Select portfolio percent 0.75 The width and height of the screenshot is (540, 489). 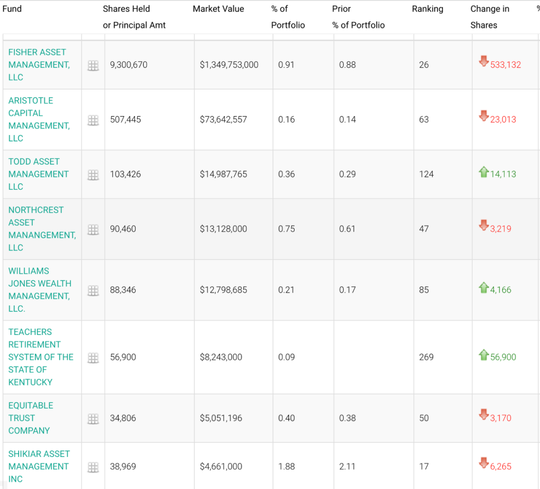[287, 229]
